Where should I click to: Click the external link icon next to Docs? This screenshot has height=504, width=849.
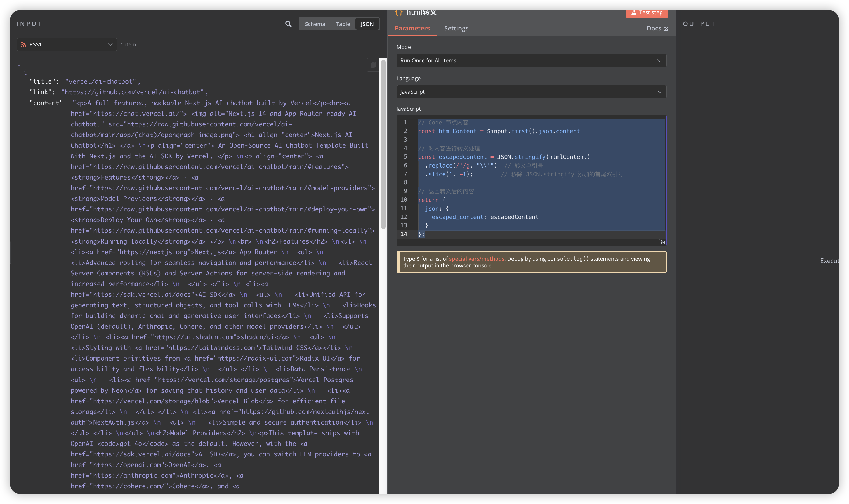pyautogui.click(x=666, y=29)
